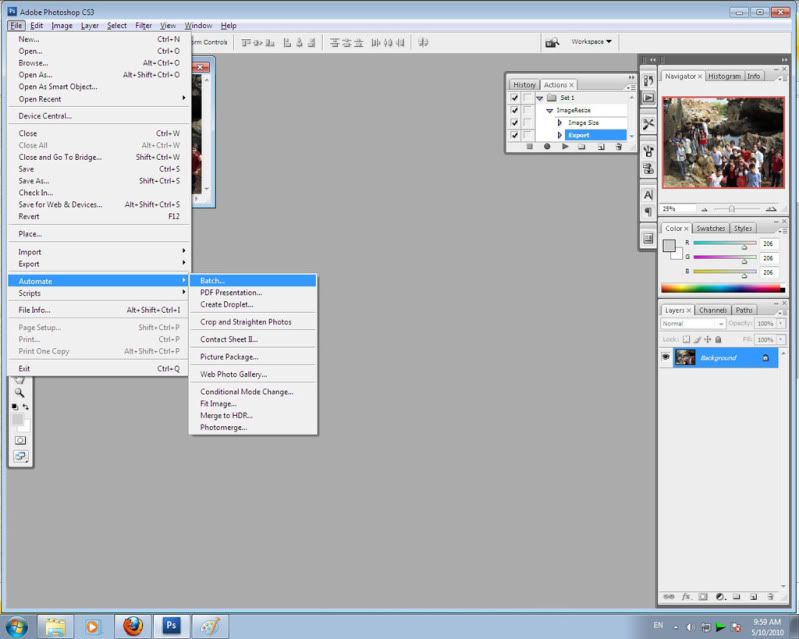Click the Navigator zoom slider
Screen dimensions: 799x639
(x=732, y=209)
